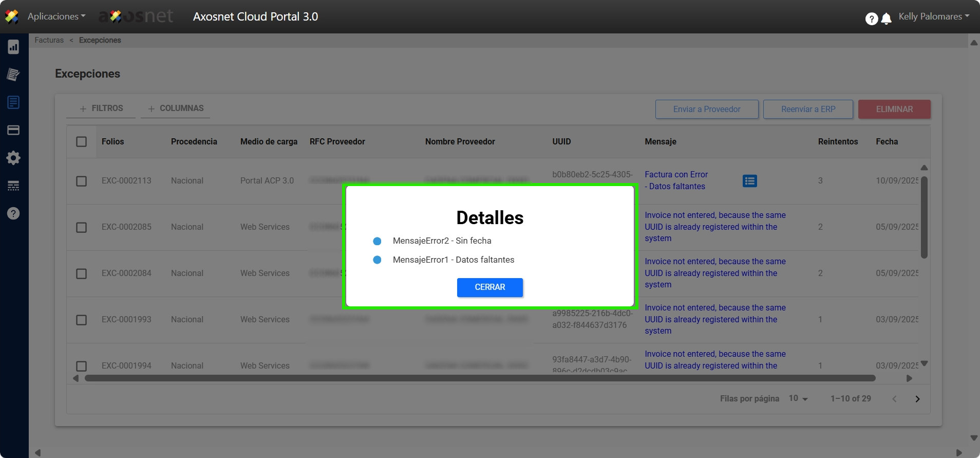980x458 pixels.
Task: Open the settings gear icon in sidebar
Action: click(x=13, y=158)
